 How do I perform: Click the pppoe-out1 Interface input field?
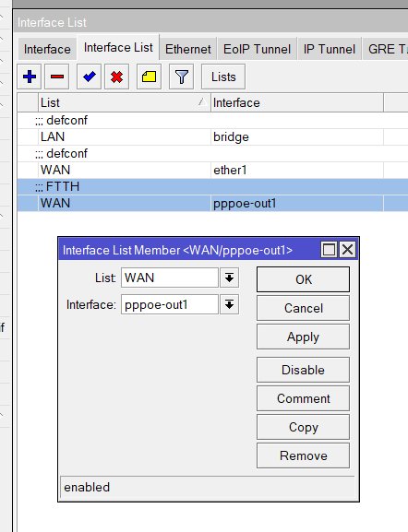[170, 304]
